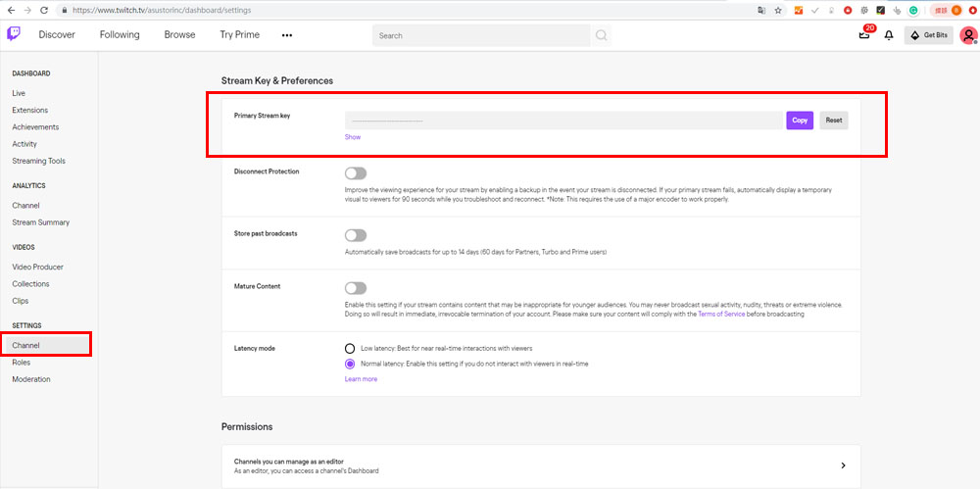This screenshot has width=980, height=489.
Task: Click the site lock icon in address bar
Action: [63, 11]
